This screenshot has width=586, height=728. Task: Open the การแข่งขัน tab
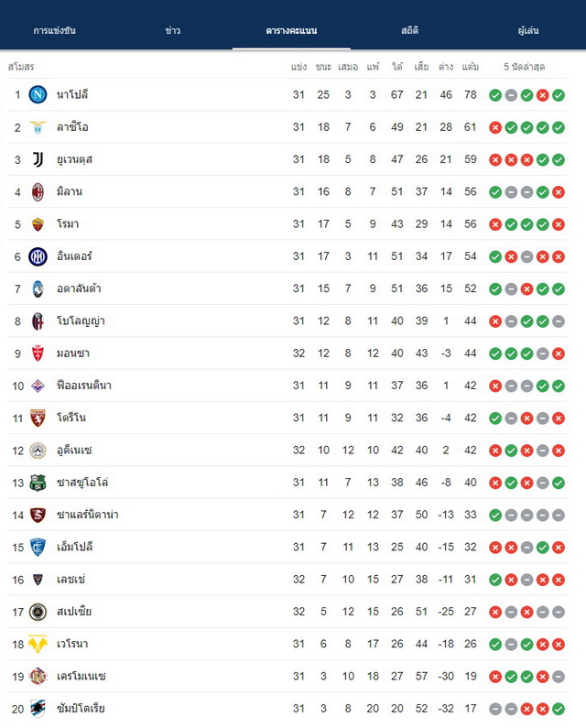pos(54,30)
